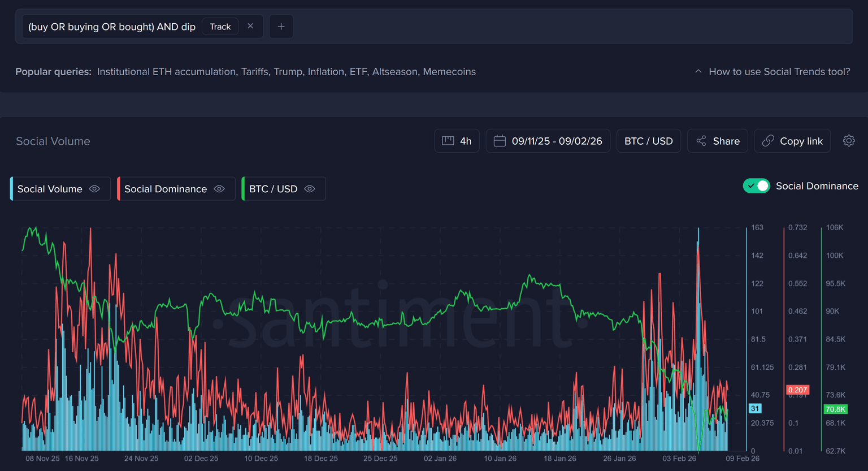Click the calendar icon in date range

[500, 141]
